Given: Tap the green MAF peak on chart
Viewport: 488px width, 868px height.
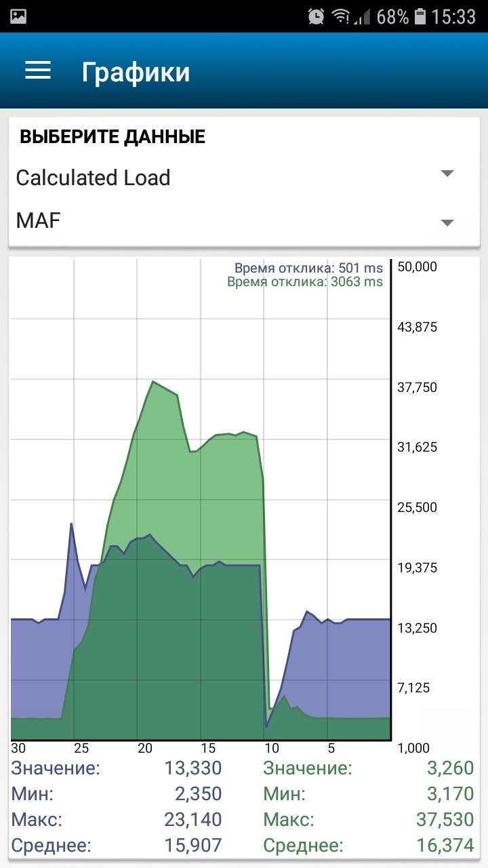Looking at the screenshot, I should pyautogui.click(x=154, y=382).
